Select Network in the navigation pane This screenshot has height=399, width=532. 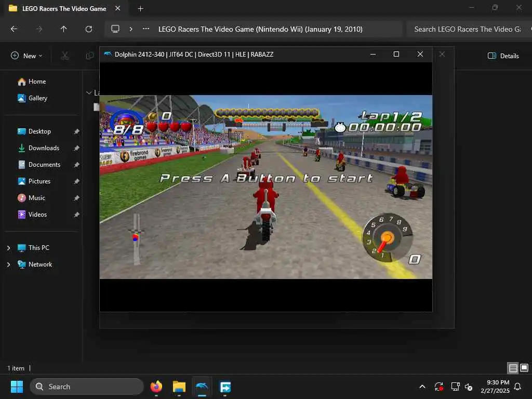[35, 264]
